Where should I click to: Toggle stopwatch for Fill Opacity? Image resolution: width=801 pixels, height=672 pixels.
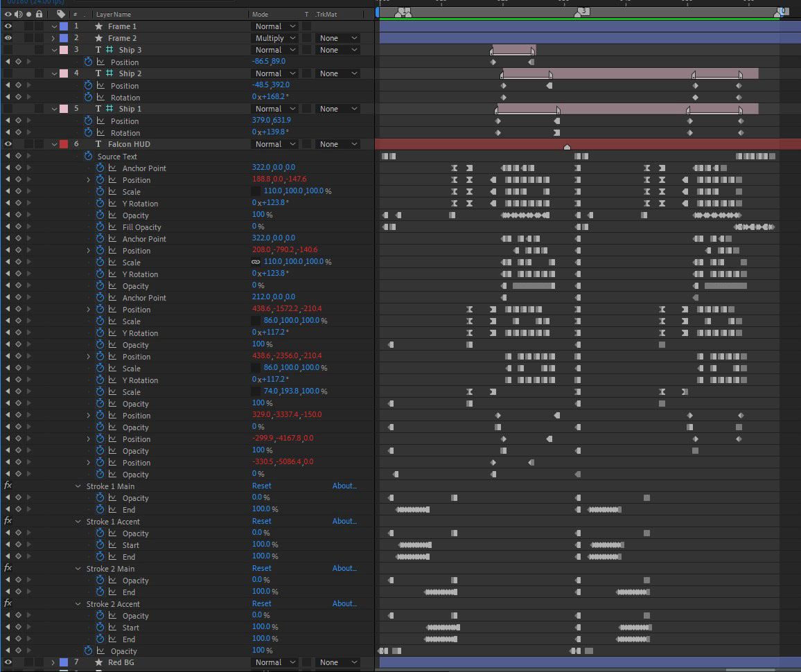tap(100, 227)
